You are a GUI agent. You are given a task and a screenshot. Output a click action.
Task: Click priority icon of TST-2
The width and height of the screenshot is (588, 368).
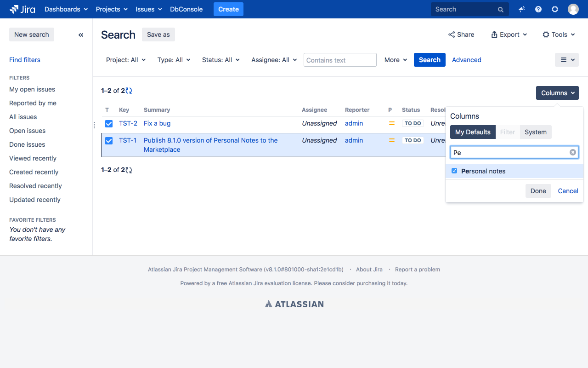392,123
